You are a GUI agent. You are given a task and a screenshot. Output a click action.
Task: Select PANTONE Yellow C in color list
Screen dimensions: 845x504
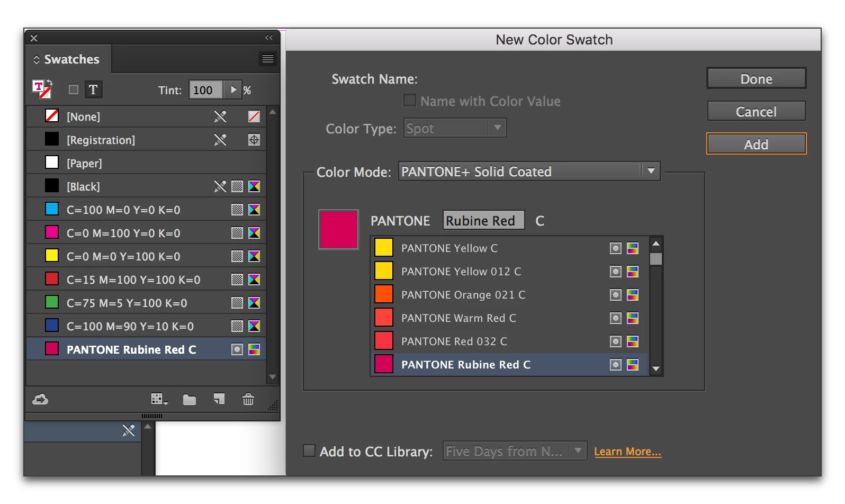(x=509, y=248)
